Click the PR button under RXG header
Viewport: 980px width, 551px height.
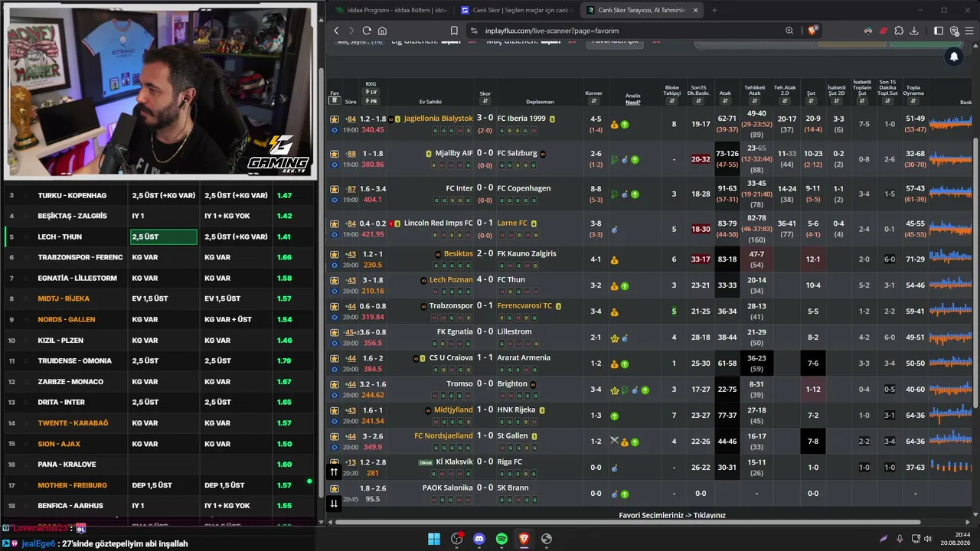click(371, 100)
